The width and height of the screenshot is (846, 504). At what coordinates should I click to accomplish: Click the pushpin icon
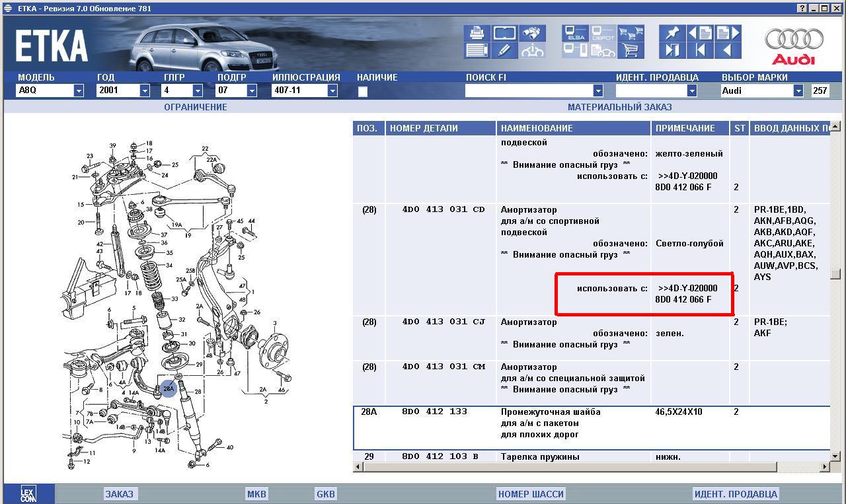[x=672, y=33]
